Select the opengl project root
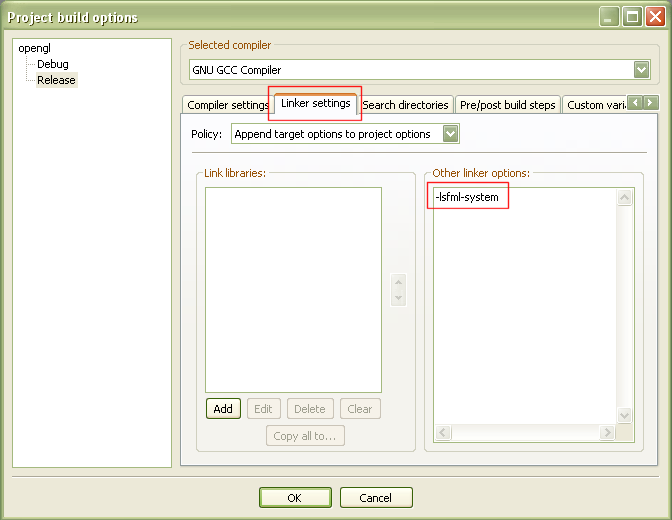The image size is (672, 520). (34, 48)
